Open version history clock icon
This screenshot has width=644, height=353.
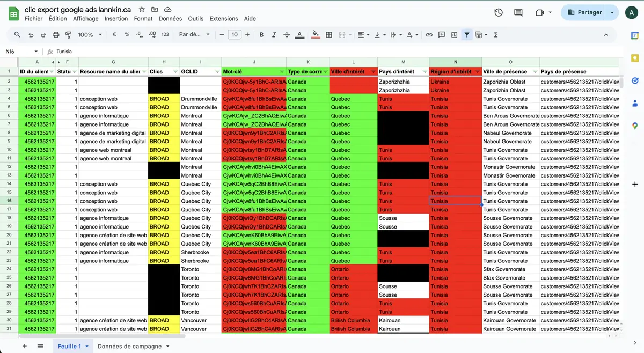coord(499,12)
